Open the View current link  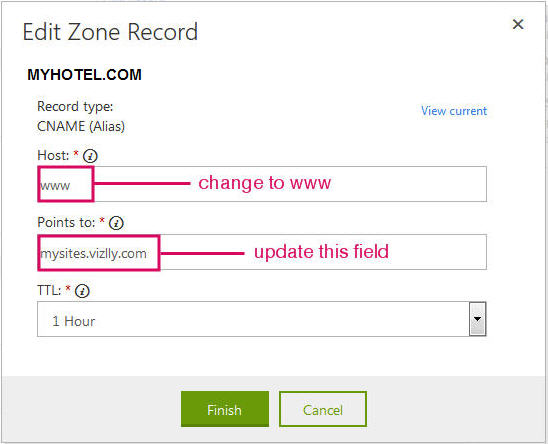pyautogui.click(x=454, y=111)
